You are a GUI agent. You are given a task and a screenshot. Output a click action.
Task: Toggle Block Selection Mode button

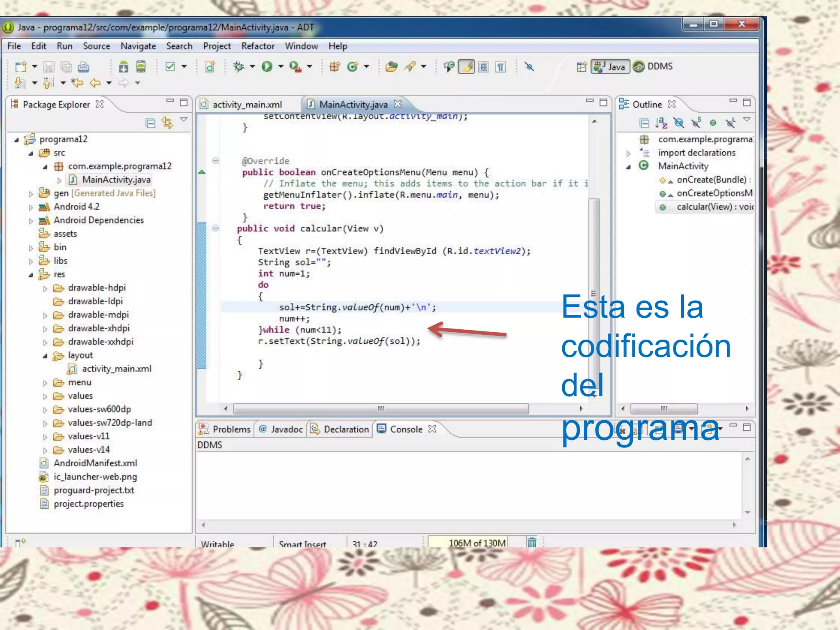click(484, 66)
